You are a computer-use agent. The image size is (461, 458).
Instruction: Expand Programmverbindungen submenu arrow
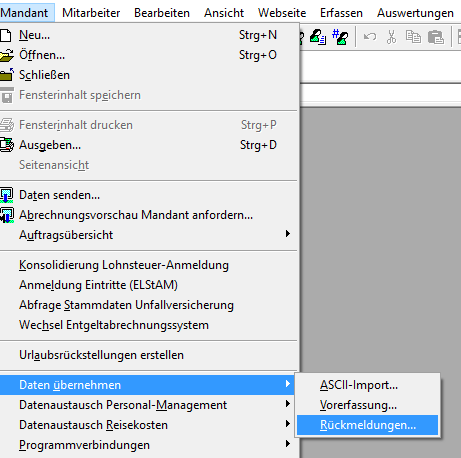click(x=288, y=444)
